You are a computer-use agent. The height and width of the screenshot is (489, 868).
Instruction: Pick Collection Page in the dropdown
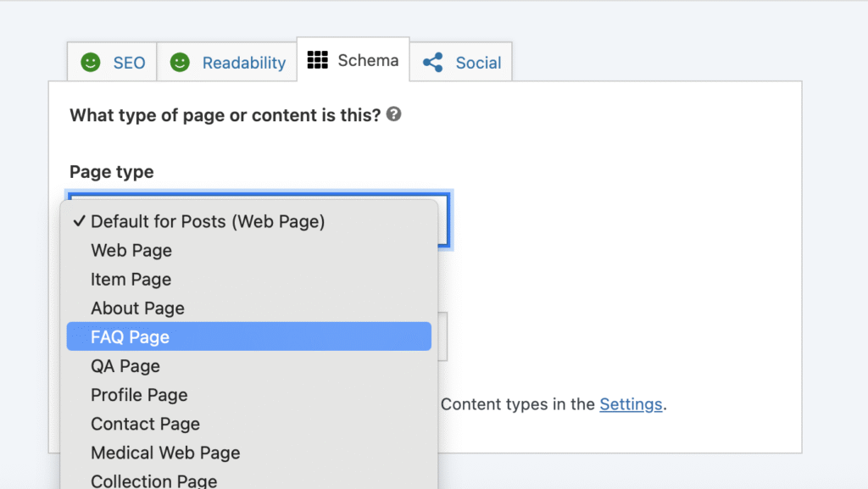153,480
